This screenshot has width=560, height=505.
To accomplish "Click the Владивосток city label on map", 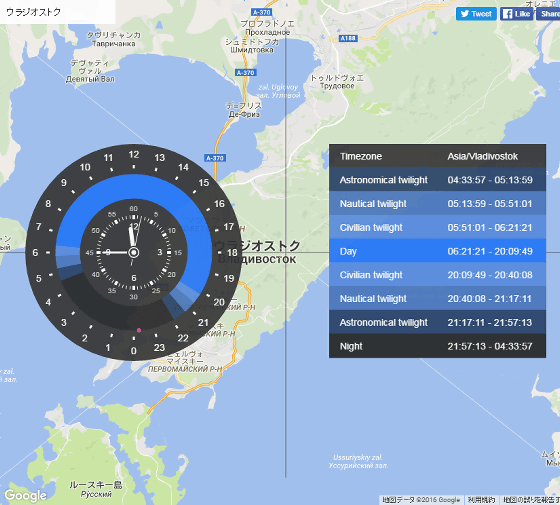I will (x=257, y=260).
